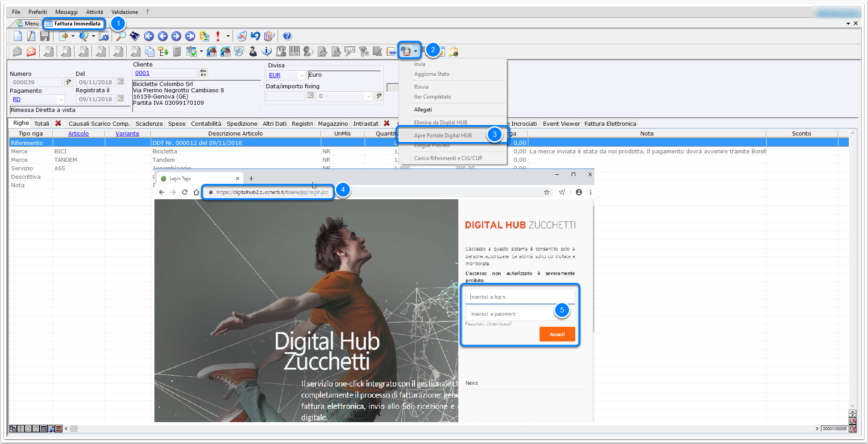Select the 'Tandem' description cell
The image size is (868, 444).
[x=236, y=160]
